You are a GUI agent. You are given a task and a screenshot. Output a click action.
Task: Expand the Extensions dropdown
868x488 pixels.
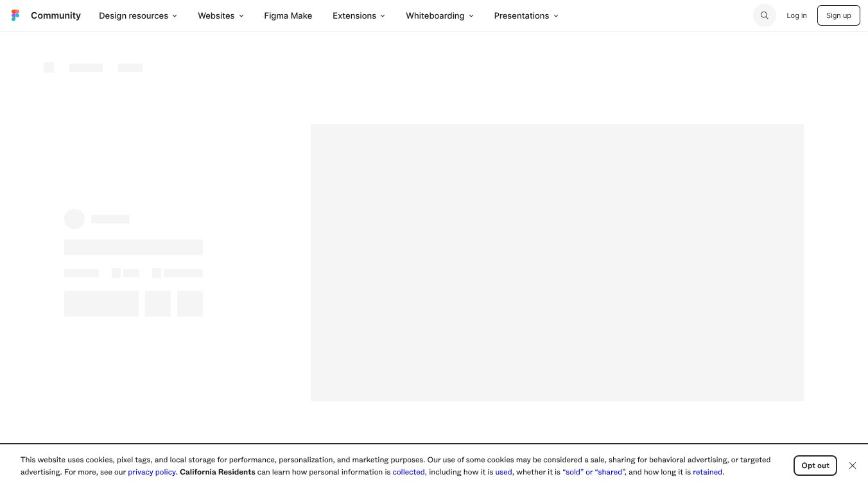(359, 15)
